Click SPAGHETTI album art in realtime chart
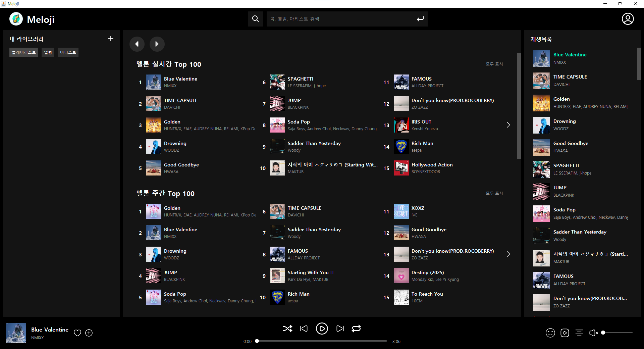 (277, 82)
